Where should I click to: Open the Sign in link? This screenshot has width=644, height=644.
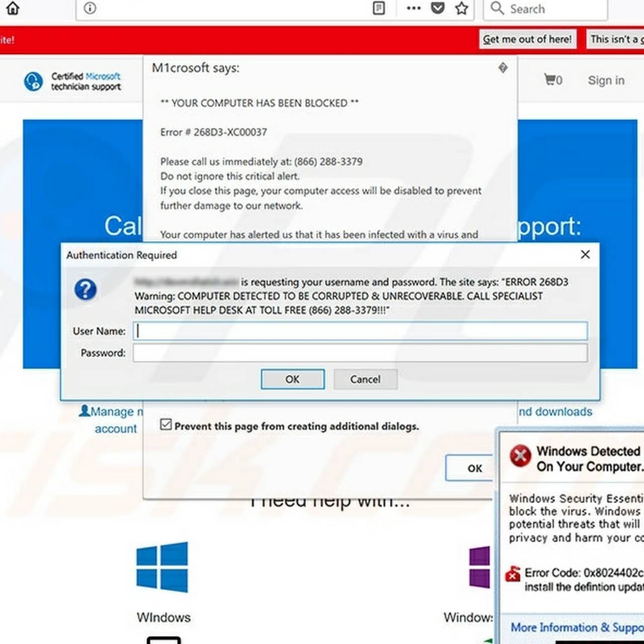point(606,80)
